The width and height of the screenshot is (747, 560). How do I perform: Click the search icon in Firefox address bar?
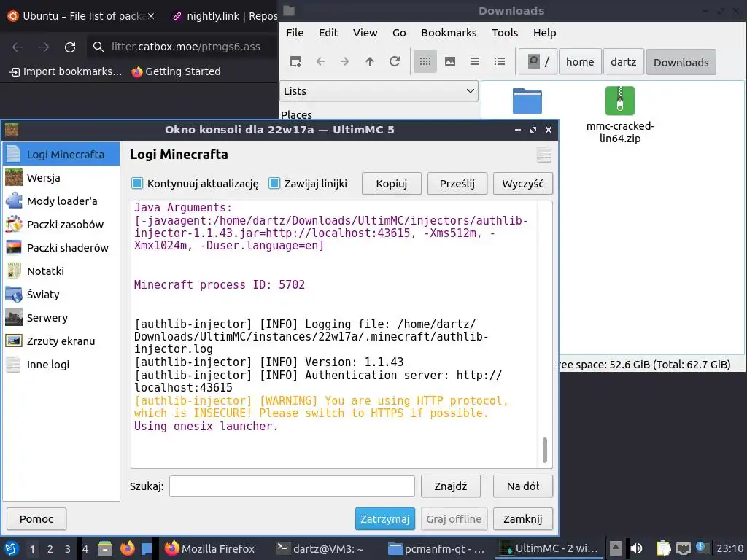98,47
